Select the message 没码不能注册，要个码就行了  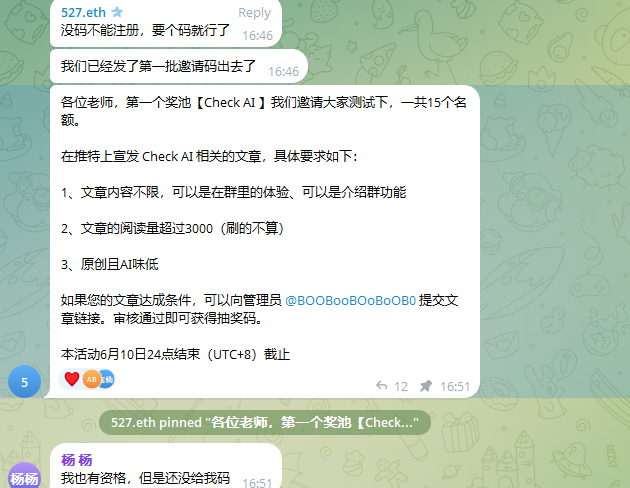pyautogui.click(x=145, y=30)
